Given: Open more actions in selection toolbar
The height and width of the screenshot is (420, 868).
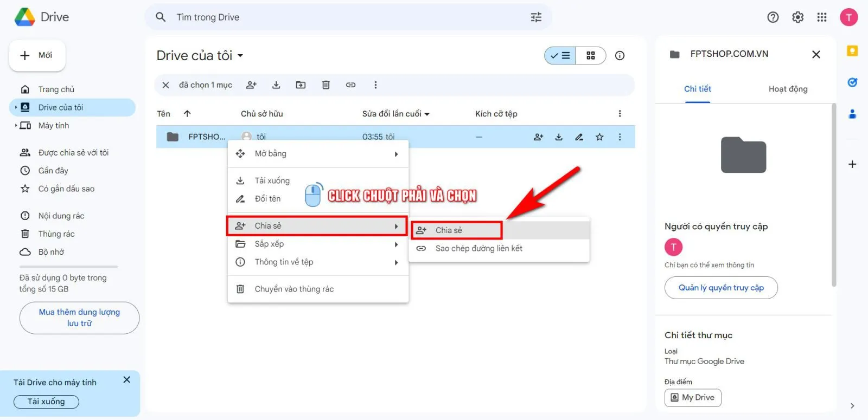Looking at the screenshot, I should [x=375, y=85].
